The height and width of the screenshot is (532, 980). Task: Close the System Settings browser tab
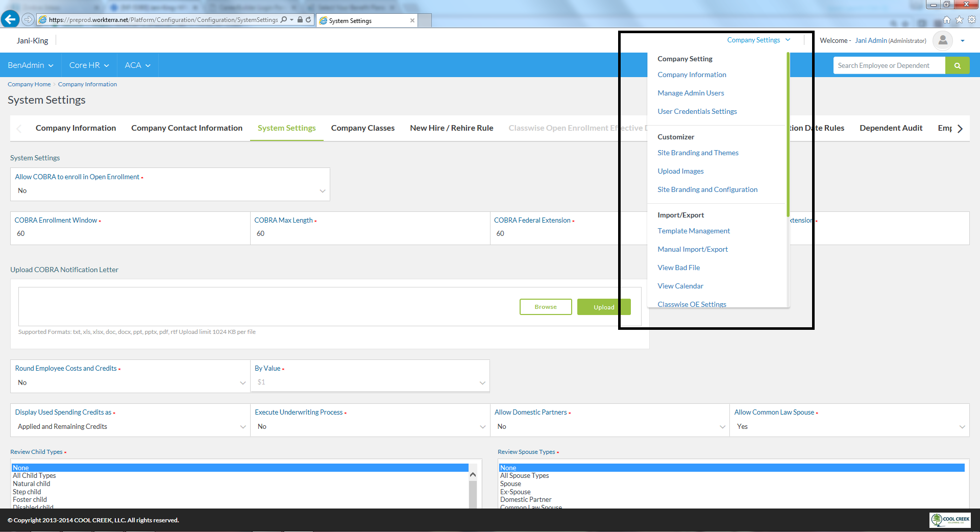tap(412, 20)
